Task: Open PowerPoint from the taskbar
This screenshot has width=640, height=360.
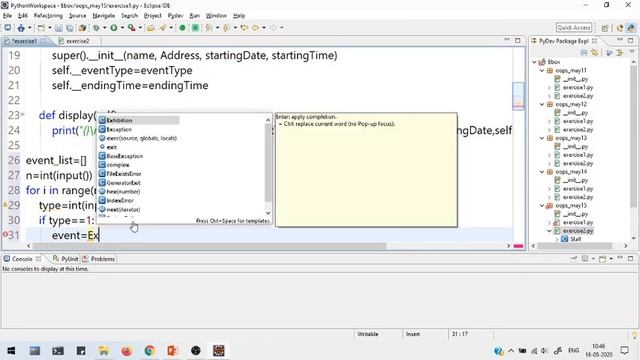Action: [x=173, y=351]
